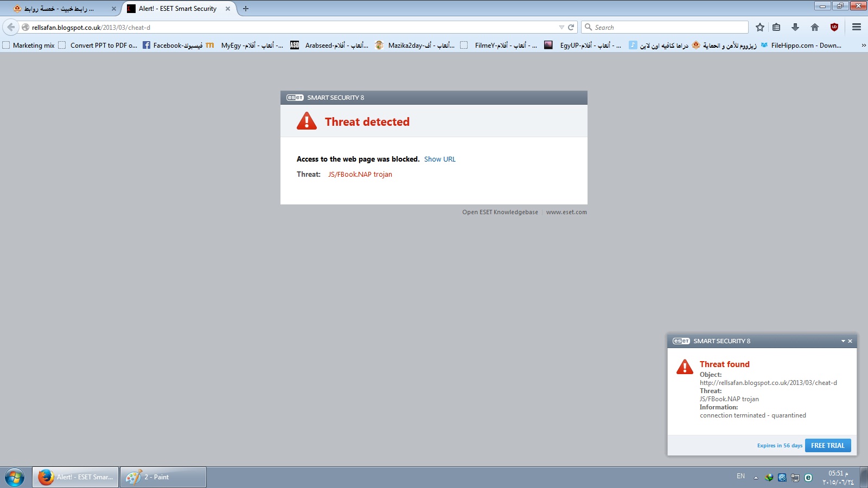Image resolution: width=868 pixels, height=488 pixels.
Task: Click the EN language indicator in taskbar
Action: click(x=741, y=476)
